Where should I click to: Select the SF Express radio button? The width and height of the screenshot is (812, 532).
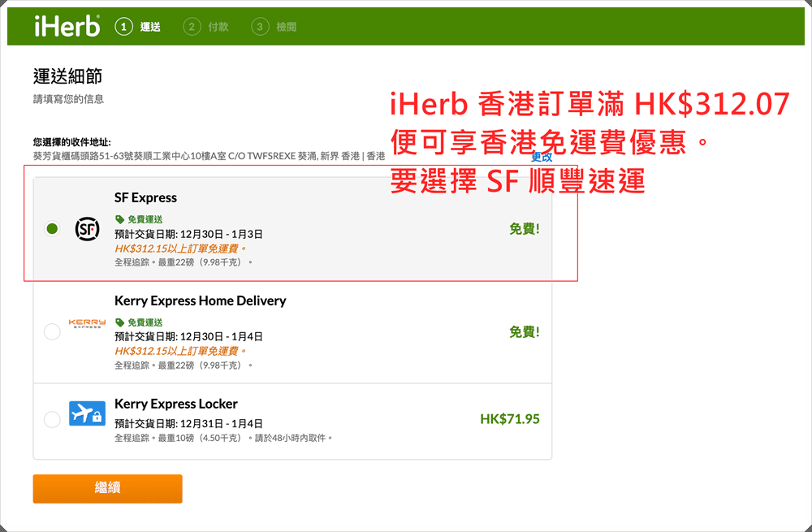click(52, 229)
